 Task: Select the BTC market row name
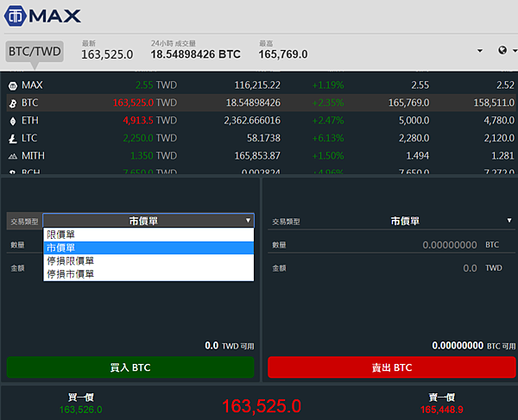[x=29, y=103]
